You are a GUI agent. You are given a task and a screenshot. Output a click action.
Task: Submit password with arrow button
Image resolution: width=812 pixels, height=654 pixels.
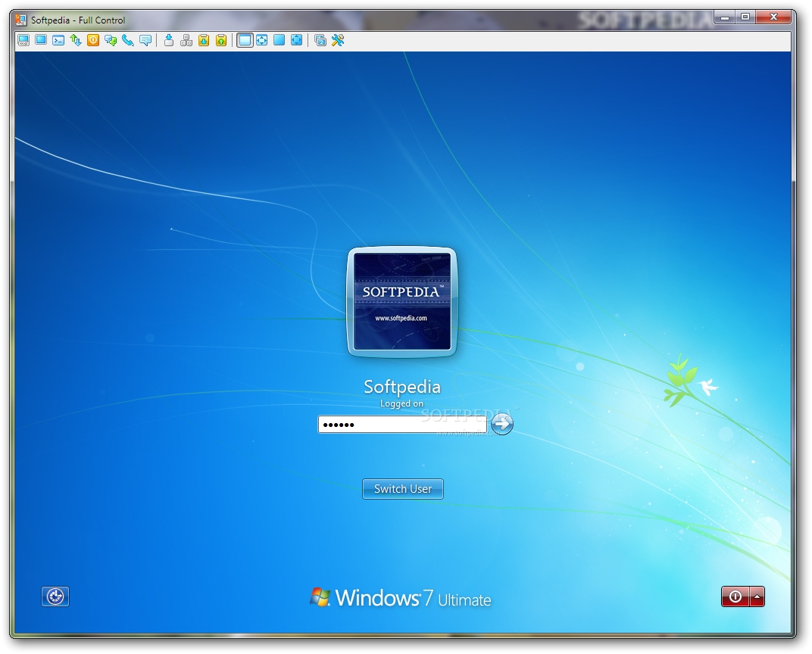pos(501,425)
